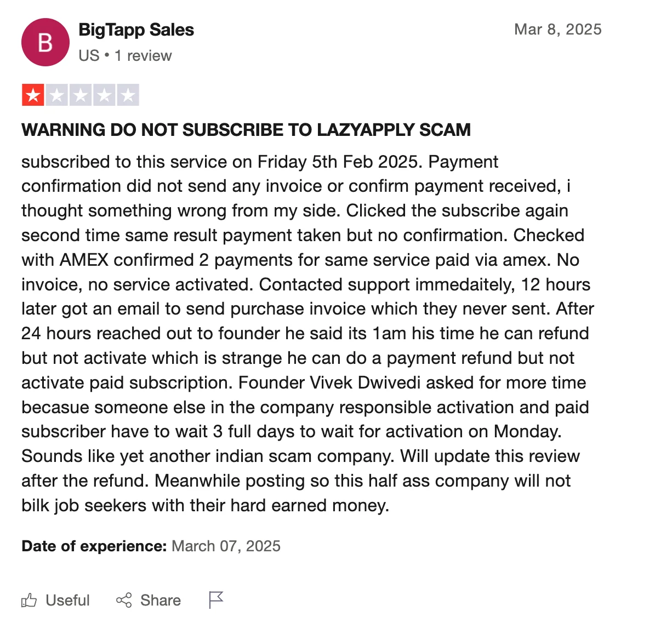This screenshot has width=672, height=628.
Task: Flag this review using the flag icon
Action: (217, 600)
